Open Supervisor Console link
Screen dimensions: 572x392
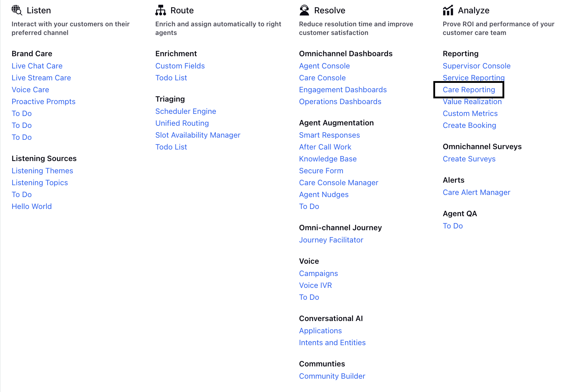[x=477, y=66]
